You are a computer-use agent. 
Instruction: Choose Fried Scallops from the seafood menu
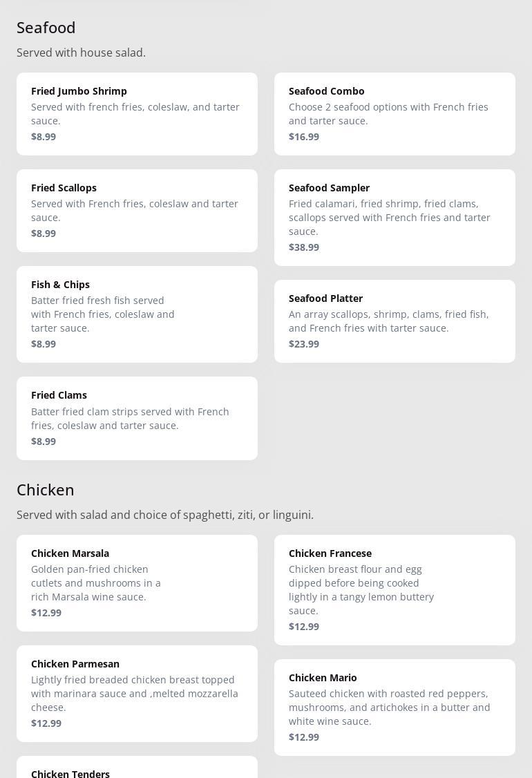pyautogui.click(x=137, y=210)
